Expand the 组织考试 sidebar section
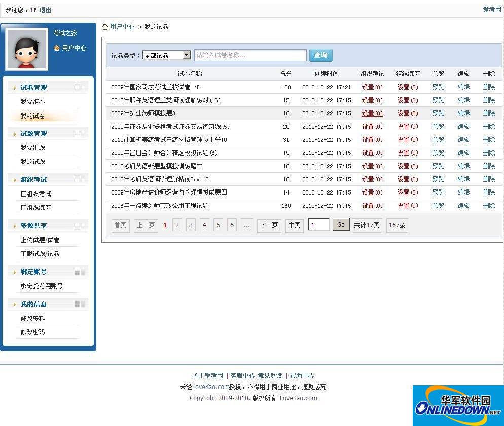504x426 pixels. pos(34,180)
